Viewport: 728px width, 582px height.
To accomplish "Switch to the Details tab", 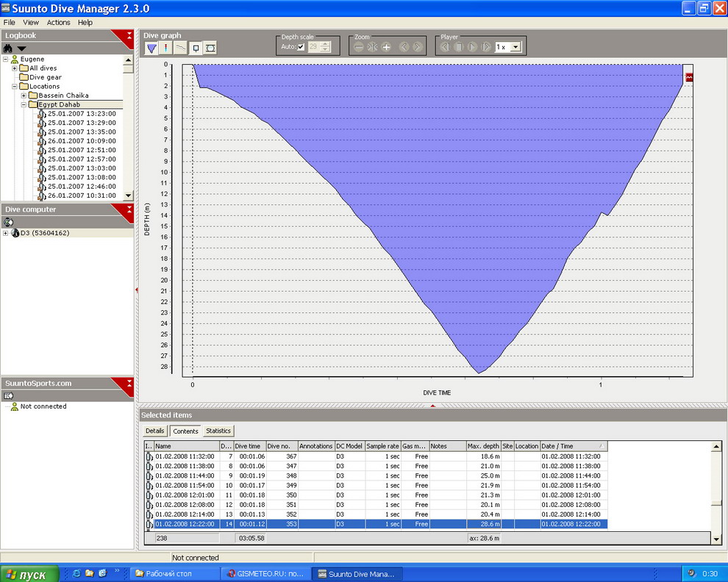I will click(x=154, y=431).
